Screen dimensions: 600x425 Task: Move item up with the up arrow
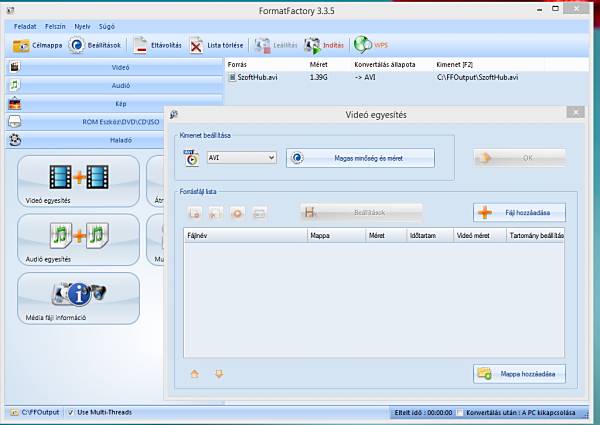point(194,374)
